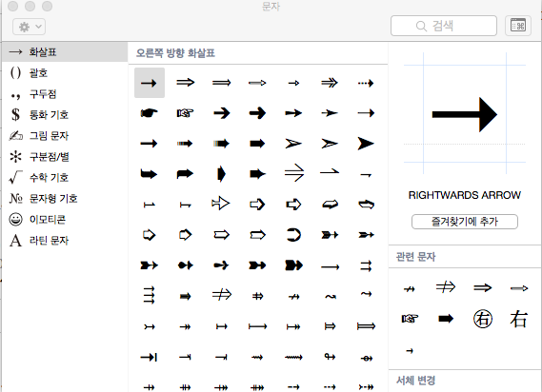This screenshot has height=392, width=542.
Task: Select the outlined white rightwards arrow with star tail
Action: coord(221,204)
